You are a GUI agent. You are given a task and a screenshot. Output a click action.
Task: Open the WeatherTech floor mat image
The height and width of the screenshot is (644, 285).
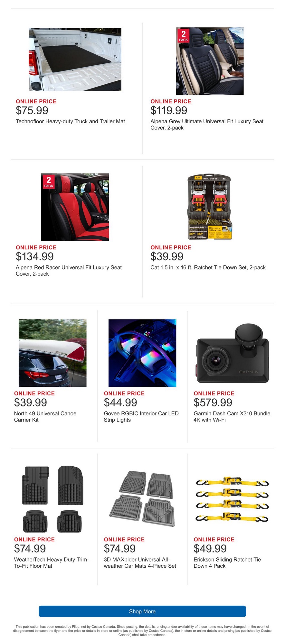pyautogui.click(x=52, y=499)
